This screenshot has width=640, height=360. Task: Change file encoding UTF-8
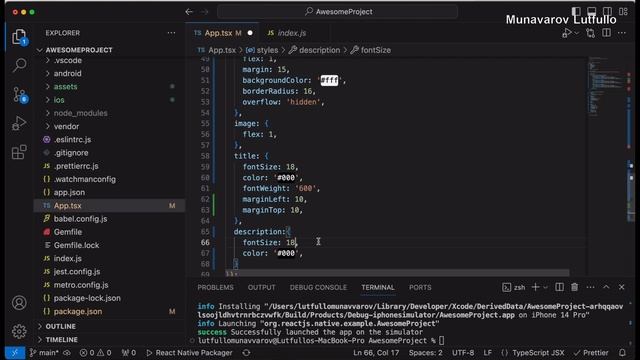coord(463,353)
